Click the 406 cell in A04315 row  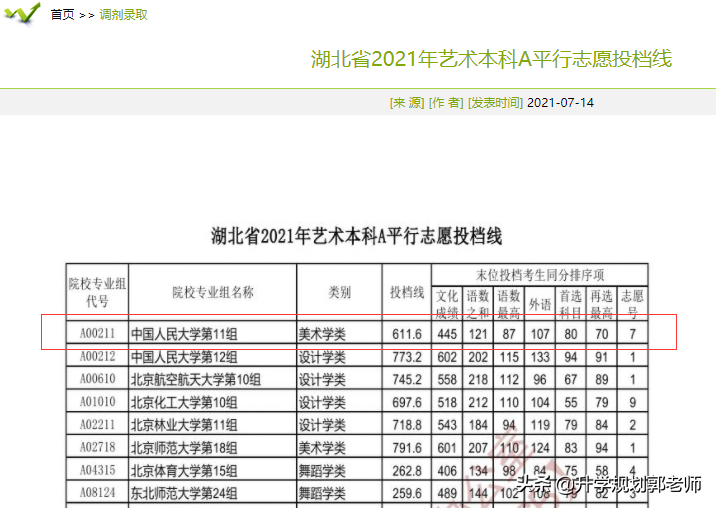click(x=447, y=471)
